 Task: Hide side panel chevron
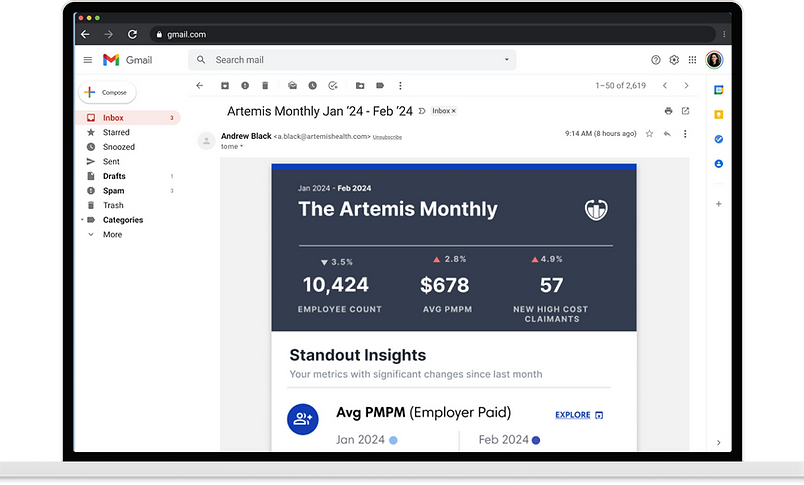click(x=718, y=442)
